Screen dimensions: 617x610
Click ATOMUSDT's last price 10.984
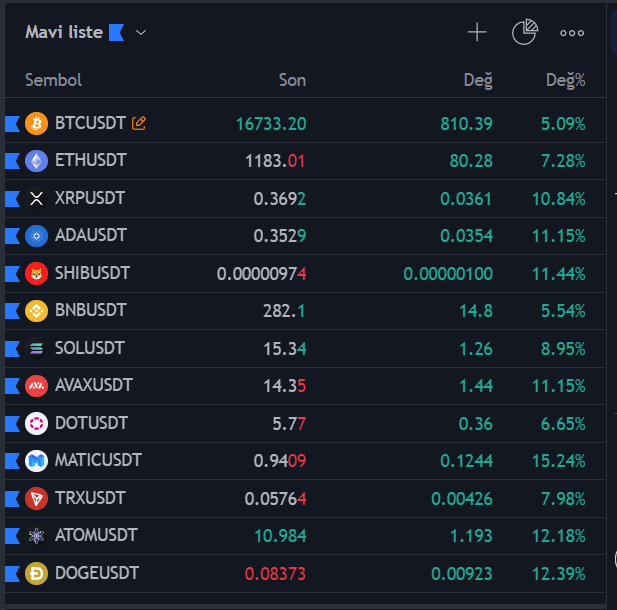pyautogui.click(x=280, y=536)
